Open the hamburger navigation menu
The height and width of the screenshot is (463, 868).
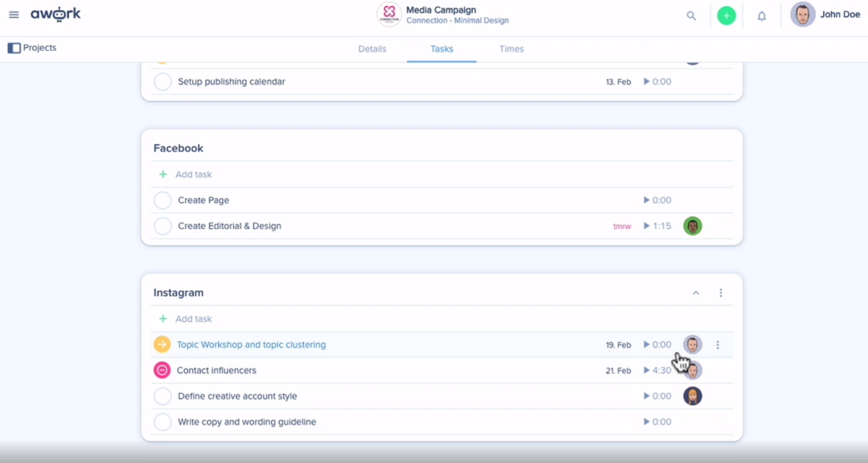point(14,14)
